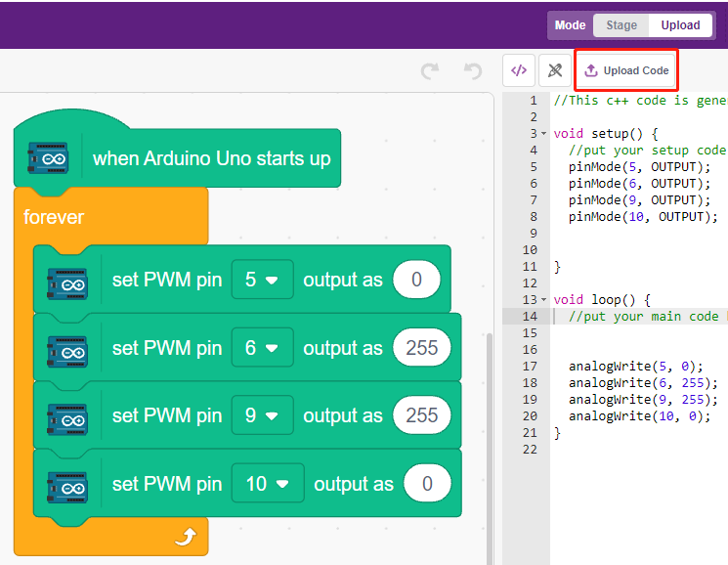Select the forever loop block label
The image size is (728, 565).
pyautogui.click(x=54, y=217)
